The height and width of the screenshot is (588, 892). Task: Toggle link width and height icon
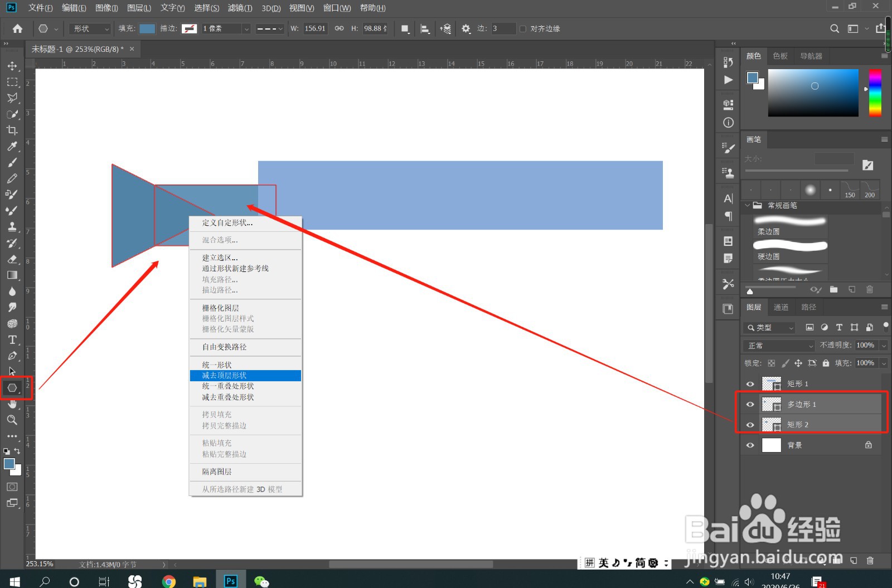pyautogui.click(x=339, y=28)
